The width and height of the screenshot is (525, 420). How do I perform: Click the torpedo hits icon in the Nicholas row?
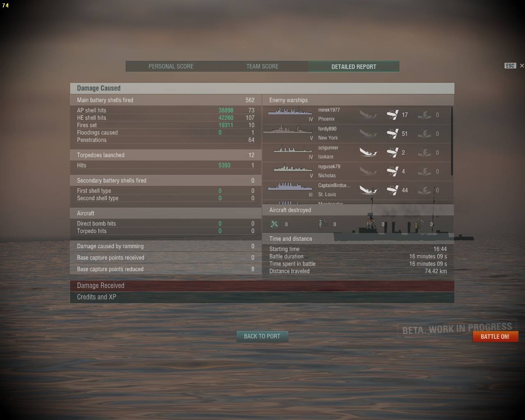[x=424, y=171]
